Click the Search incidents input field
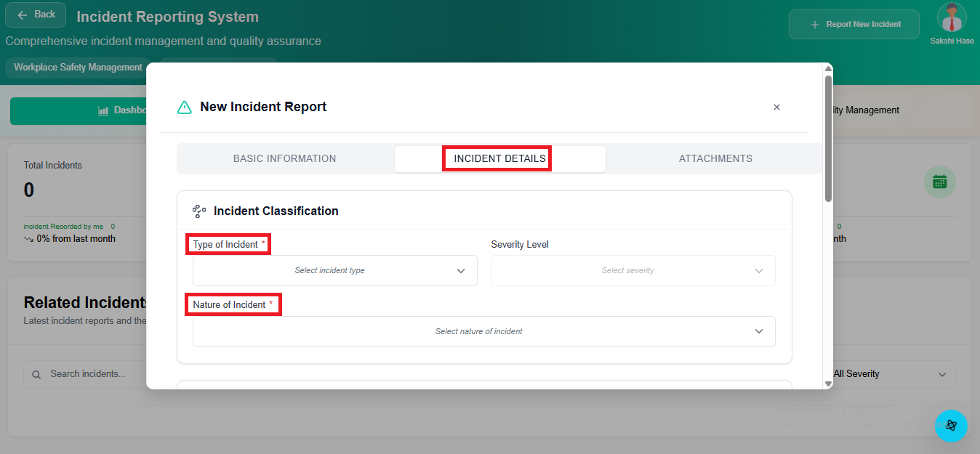980x454 pixels. 87,374
